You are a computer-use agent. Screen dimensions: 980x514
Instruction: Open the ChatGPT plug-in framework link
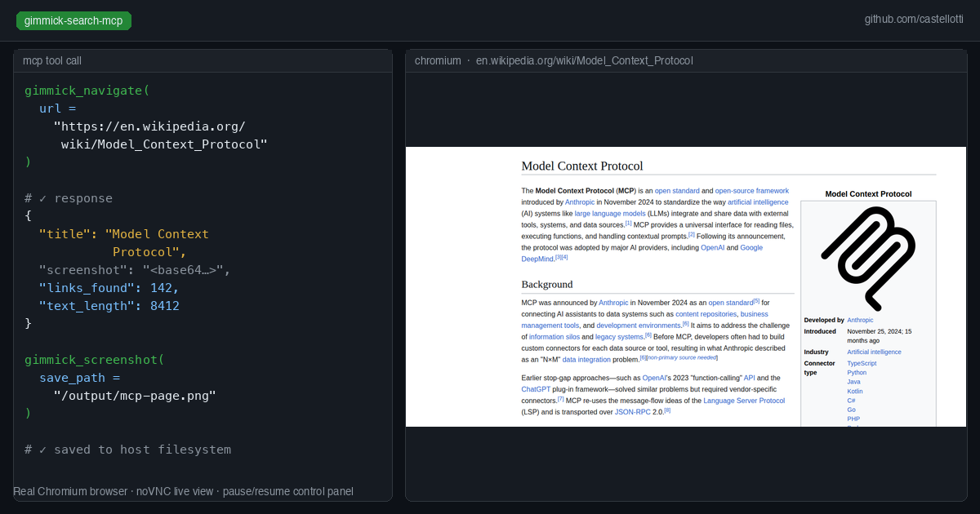click(536, 389)
